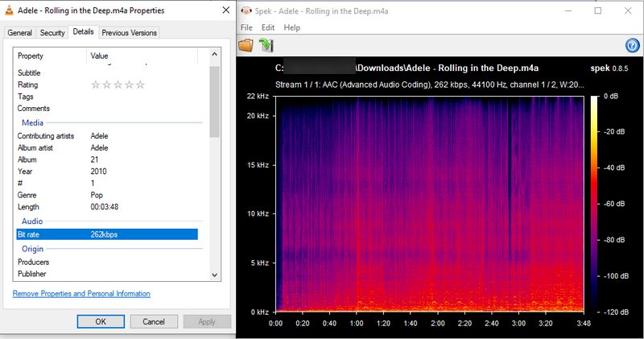Click the track number # row

(107, 183)
